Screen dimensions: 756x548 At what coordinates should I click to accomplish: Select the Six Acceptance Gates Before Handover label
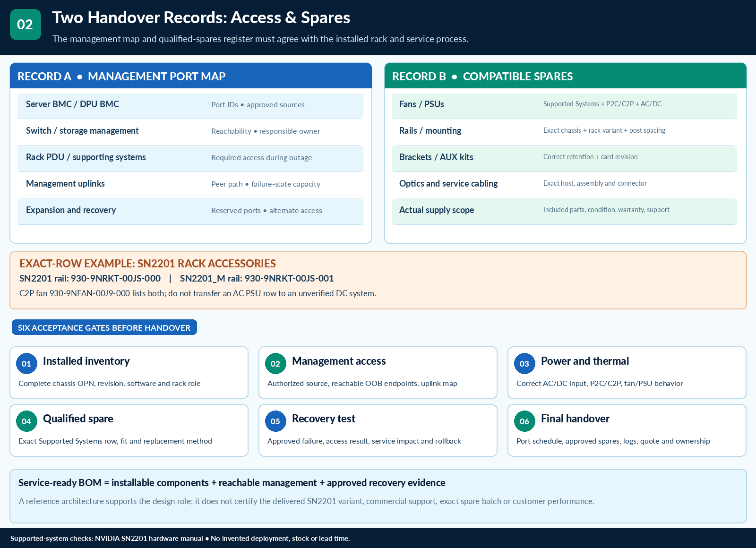click(x=104, y=327)
